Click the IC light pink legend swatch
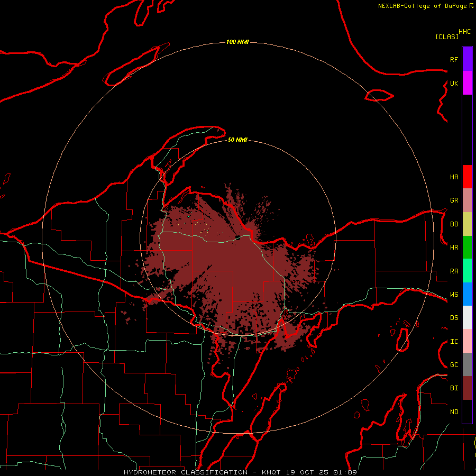The height and width of the screenshot is (476, 476). [x=467, y=341]
